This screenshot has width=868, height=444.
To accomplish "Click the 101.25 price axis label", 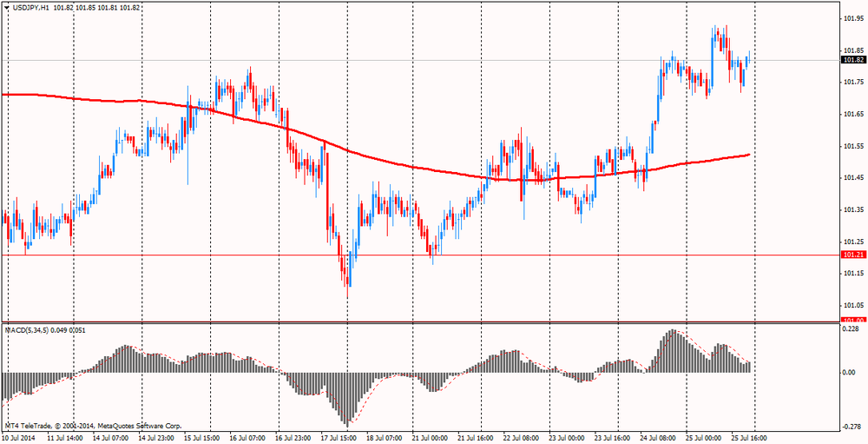I will point(853,242).
